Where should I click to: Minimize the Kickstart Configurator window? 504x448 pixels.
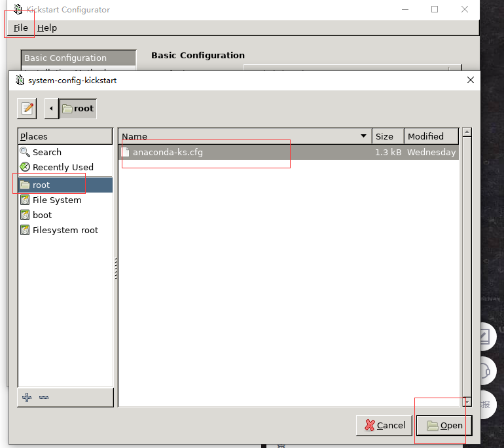[405, 10]
